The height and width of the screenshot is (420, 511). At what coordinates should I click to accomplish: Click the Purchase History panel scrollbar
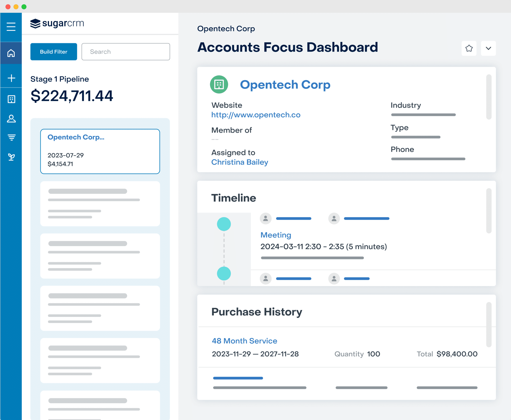pos(489,325)
